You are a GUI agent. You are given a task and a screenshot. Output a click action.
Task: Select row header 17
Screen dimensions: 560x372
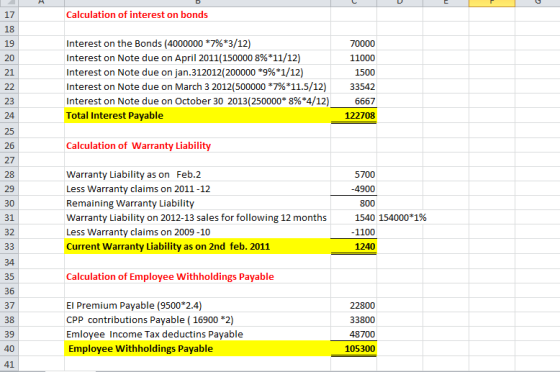9,15
